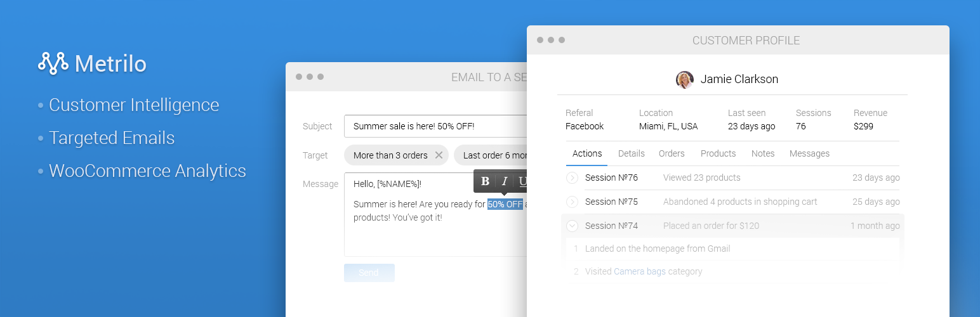The width and height of the screenshot is (980, 317).
Task: Switch to the Details tab
Action: coord(632,153)
